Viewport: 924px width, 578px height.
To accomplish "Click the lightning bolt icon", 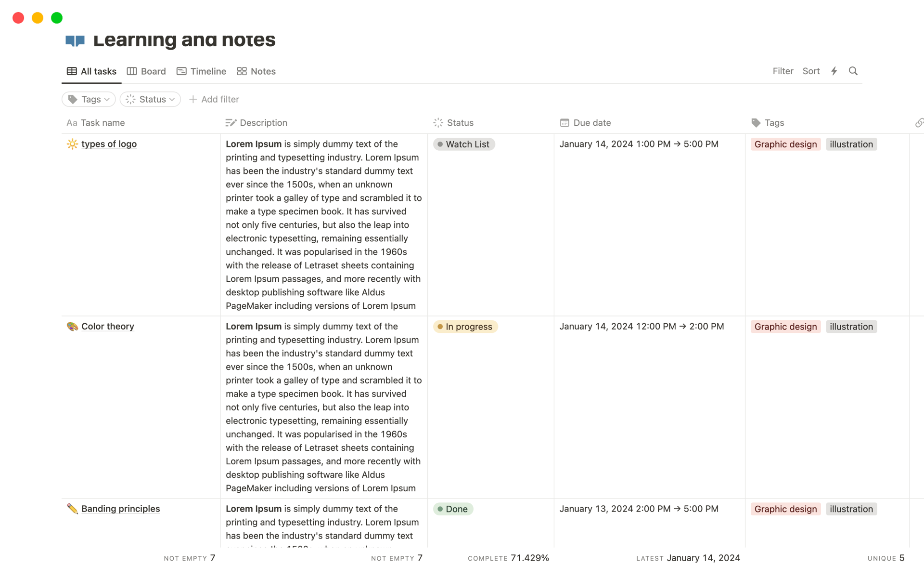I will click(834, 71).
